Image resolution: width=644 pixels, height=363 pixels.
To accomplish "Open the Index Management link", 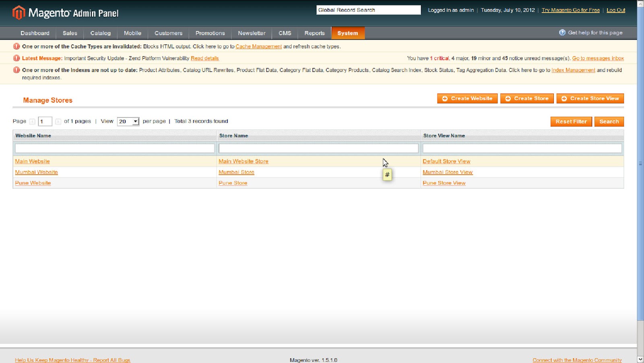I will (x=573, y=70).
